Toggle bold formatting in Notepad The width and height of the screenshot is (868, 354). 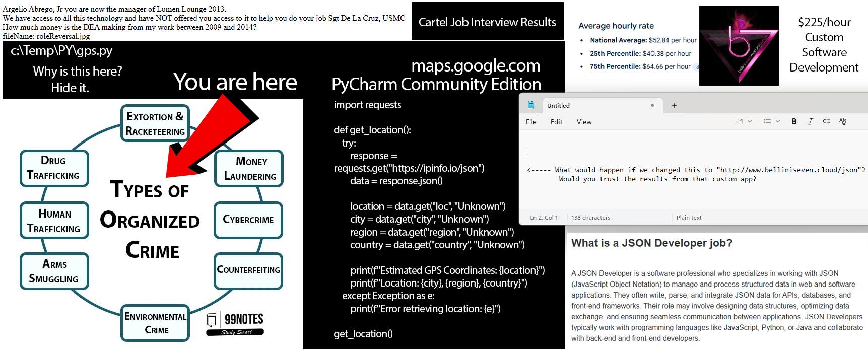(794, 121)
